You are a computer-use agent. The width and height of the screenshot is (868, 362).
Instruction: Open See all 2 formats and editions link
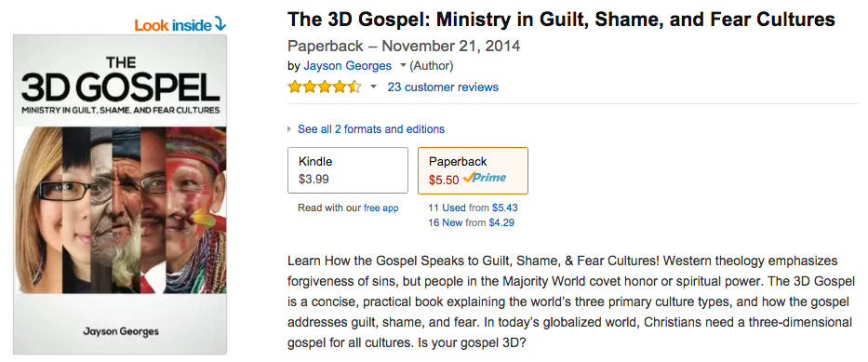(x=371, y=129)
